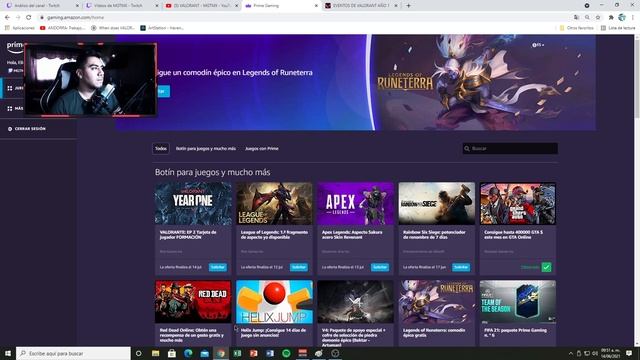The width and height of the screenshot is (640, 360).
Task: Click the Red Dead Online offer title
Action: [x=192, y=335]
